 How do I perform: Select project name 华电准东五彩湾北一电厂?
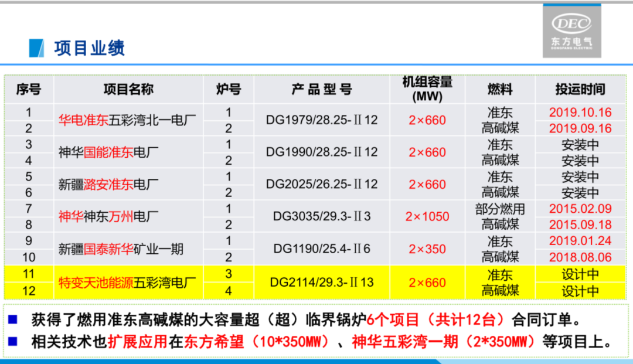coord(127,120)
